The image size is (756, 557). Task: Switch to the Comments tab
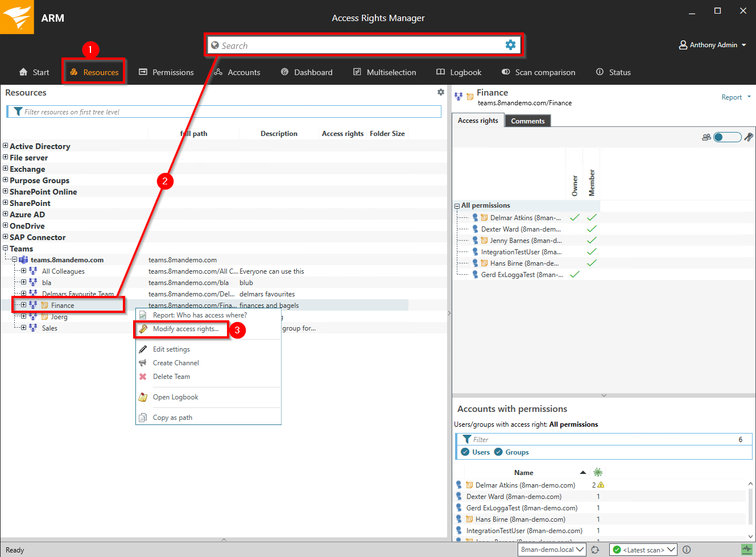[x=527, y=121]
